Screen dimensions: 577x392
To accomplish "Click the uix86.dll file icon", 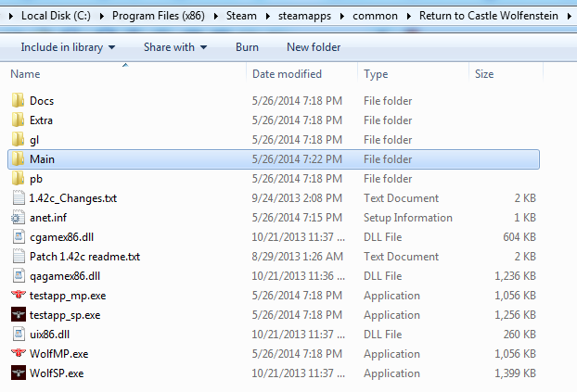I will (19, 334).
